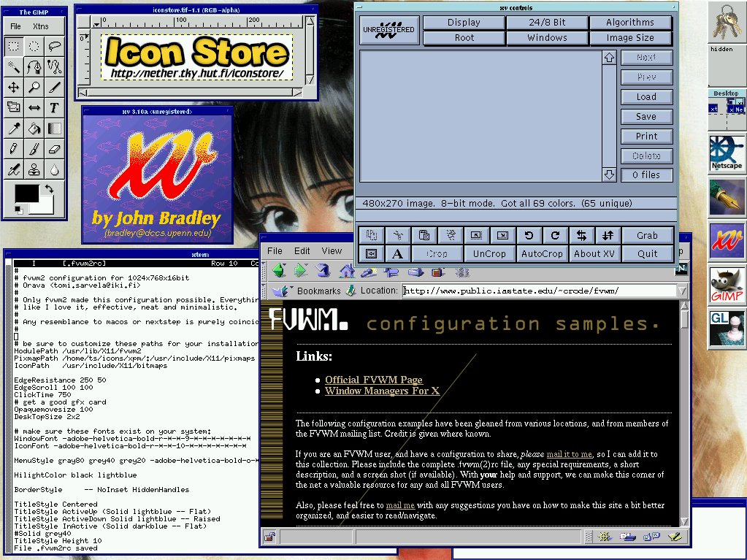Click the xv flip horizontal icon
The height and width of the screenshot is (560, 747).
click(x=581, y=235)
